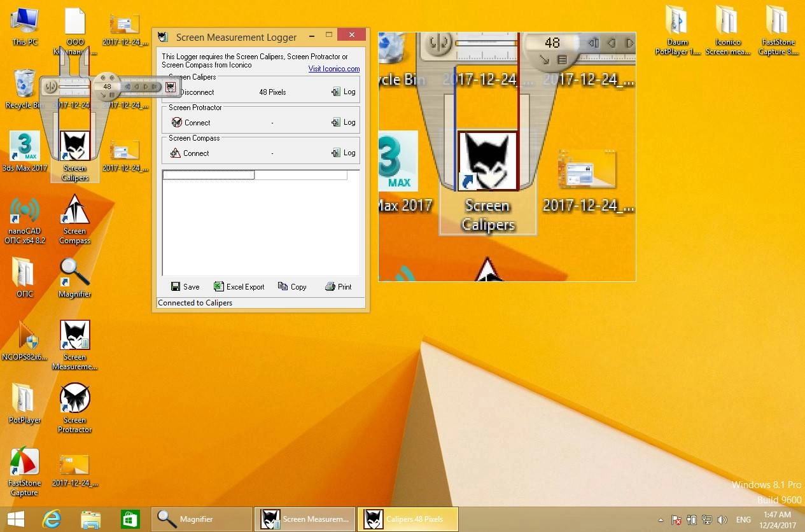Open the Action Center flag icon
The image size is (805, 532).
pyautogui.click(x=677, y=520)
